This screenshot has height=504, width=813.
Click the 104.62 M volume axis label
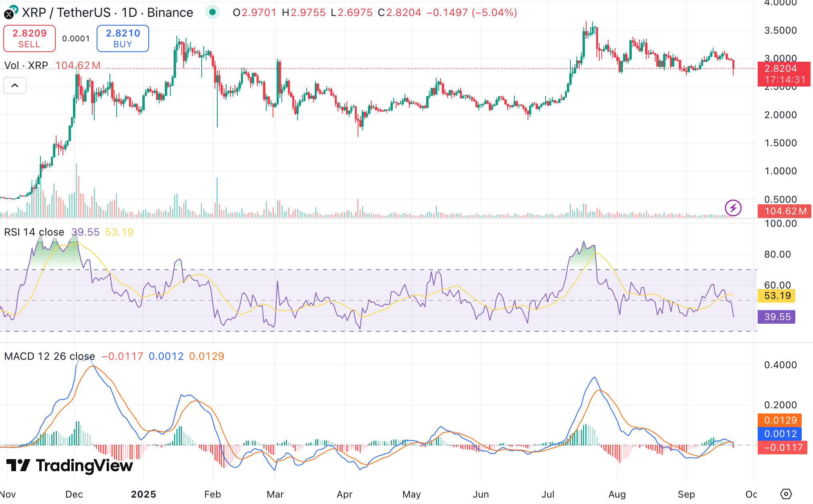[785, 211]
